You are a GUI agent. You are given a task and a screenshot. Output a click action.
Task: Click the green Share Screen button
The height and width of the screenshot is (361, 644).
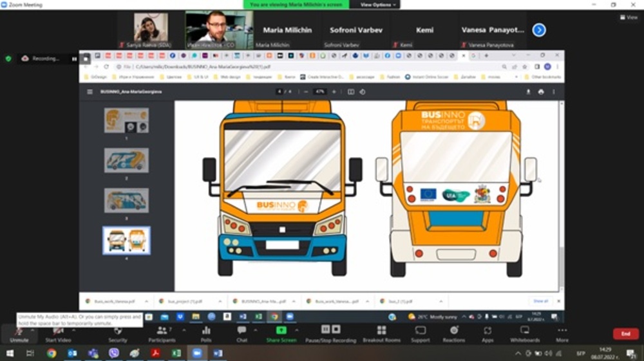281,334
